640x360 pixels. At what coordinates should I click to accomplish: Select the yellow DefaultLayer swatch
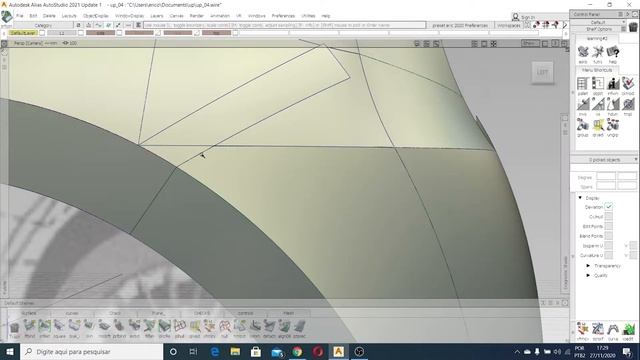click(x=23, y=33)
